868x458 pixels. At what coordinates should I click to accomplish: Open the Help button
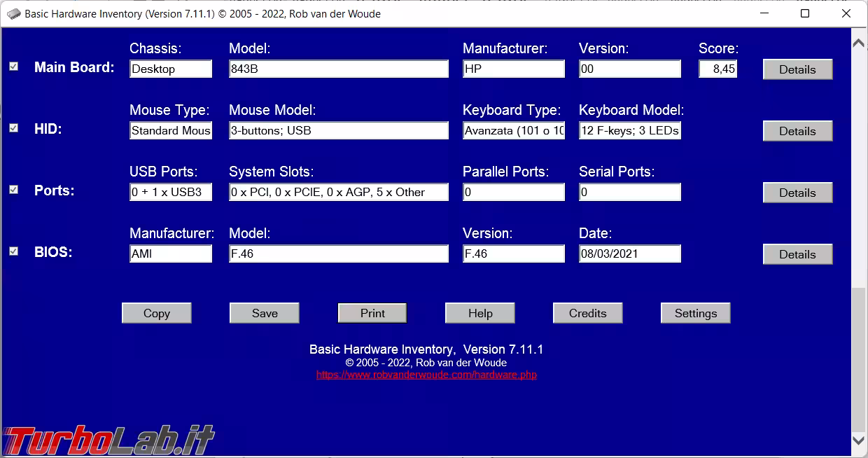point(480,313)
